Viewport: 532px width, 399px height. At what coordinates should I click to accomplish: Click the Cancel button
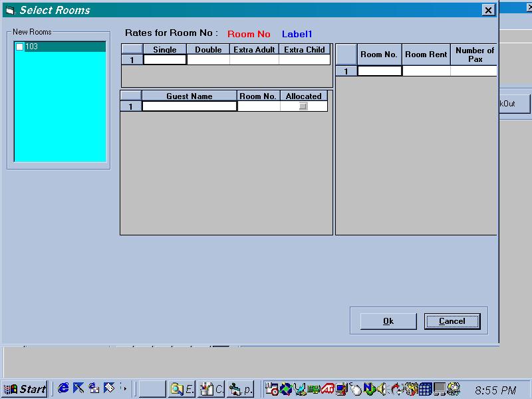click(x=452, y=321)
